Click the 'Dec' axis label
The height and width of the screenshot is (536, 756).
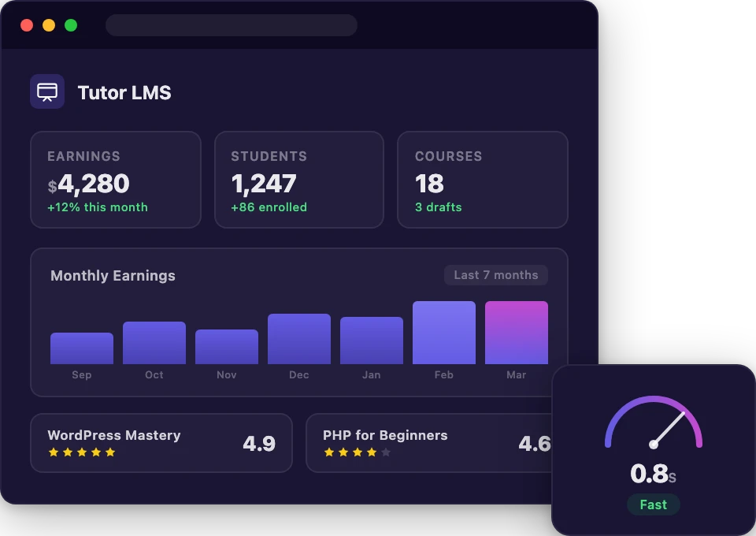click(299, 375)
